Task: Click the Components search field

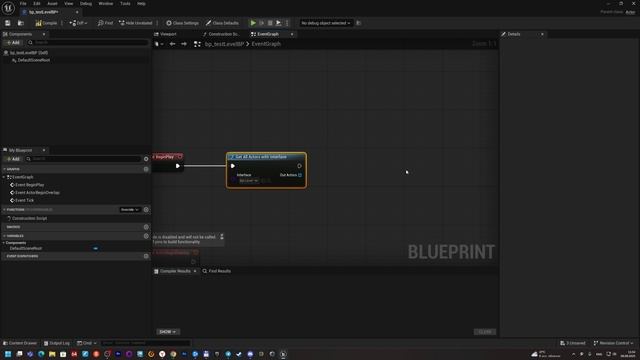Action: pyautogui.click(x=87, y=42)
